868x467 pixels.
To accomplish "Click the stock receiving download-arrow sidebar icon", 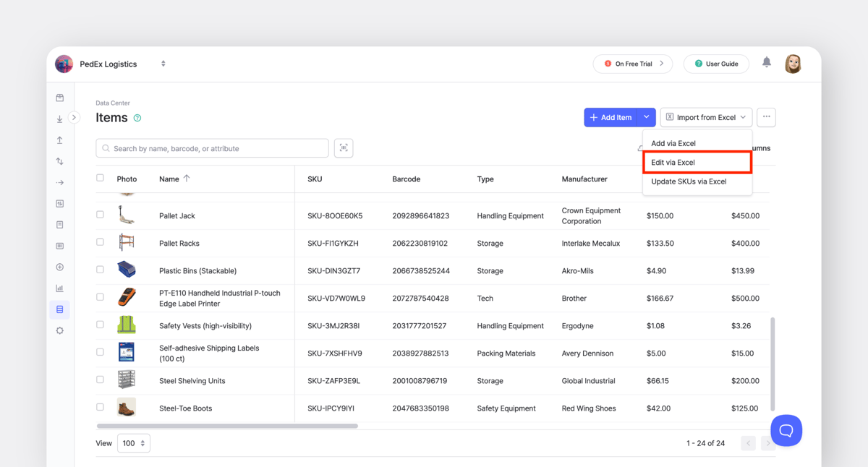I will (x=59, y=119).
